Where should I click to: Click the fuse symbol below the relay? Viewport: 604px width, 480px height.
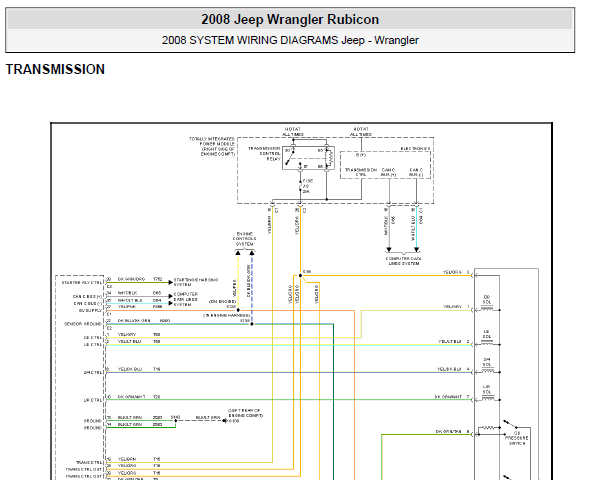click(300, 186)
